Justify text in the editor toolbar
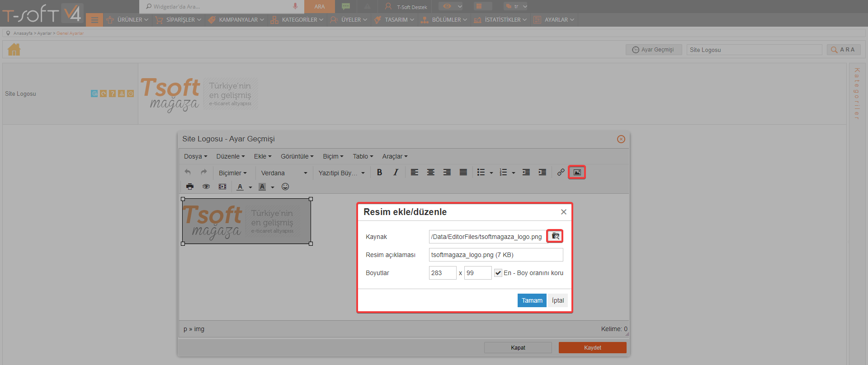This screenshot has width=868, height=365. tap(463, 172)
